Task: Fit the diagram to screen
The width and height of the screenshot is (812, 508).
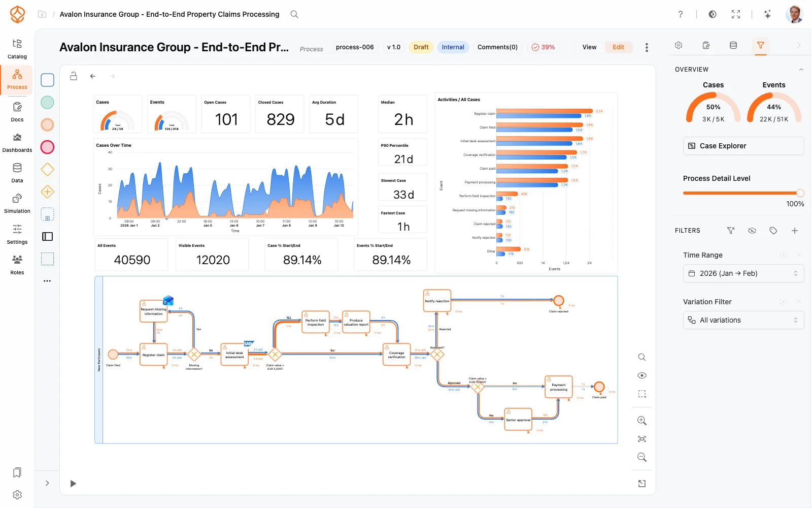Action: pyautogui.click(x=642, y=439)
